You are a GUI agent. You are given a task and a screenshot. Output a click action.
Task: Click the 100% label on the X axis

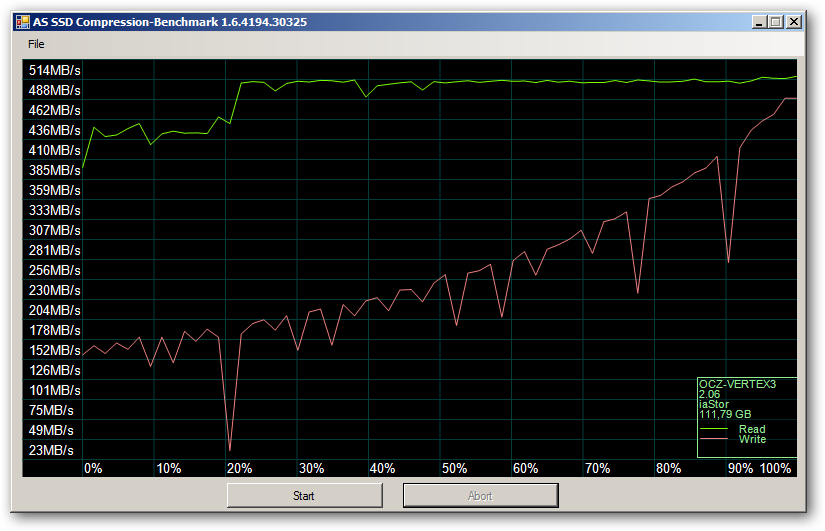(776, 468)
